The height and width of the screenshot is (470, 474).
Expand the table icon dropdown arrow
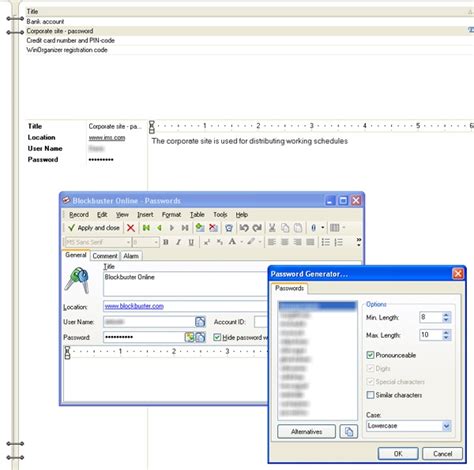[x=344, y=228]
